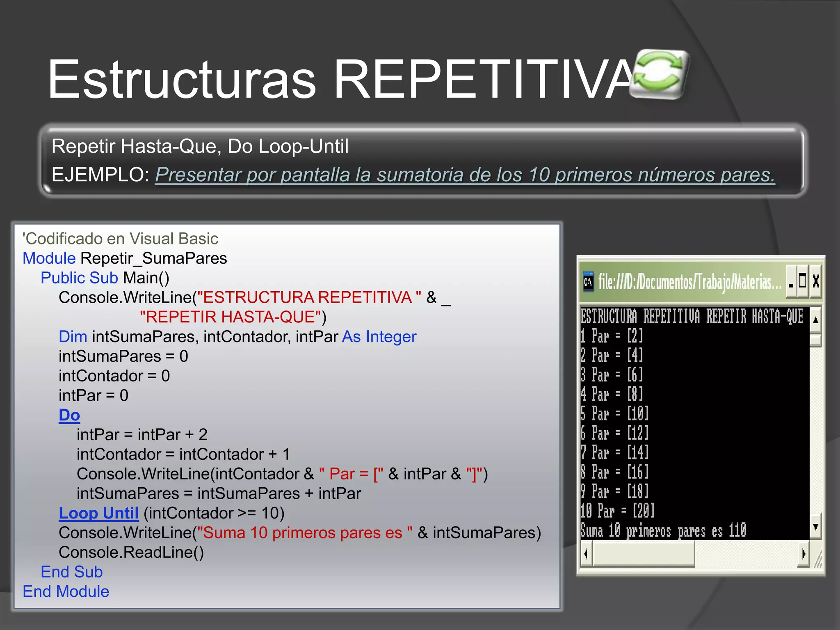Click the console vertical scrollbar down arrow
The width and height of the screenshot is (840, 630).
pyautogui.click(x=815, y=526)
